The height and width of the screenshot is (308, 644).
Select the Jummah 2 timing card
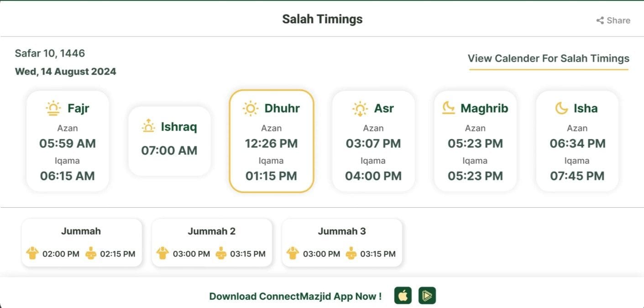point(212,242)
